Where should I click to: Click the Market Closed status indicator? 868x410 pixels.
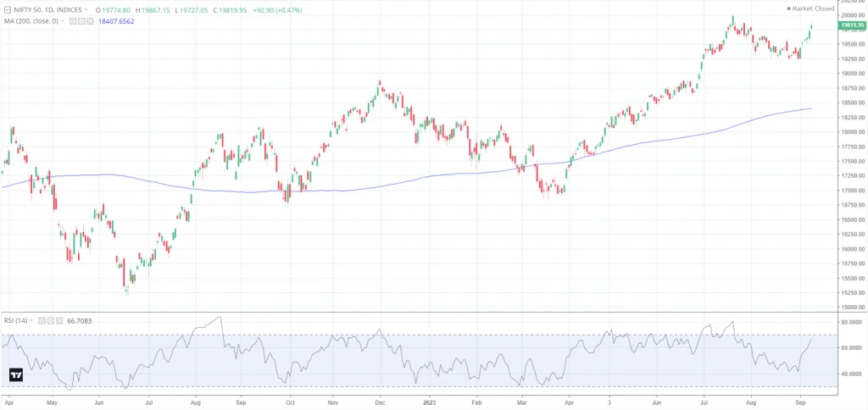810,8
